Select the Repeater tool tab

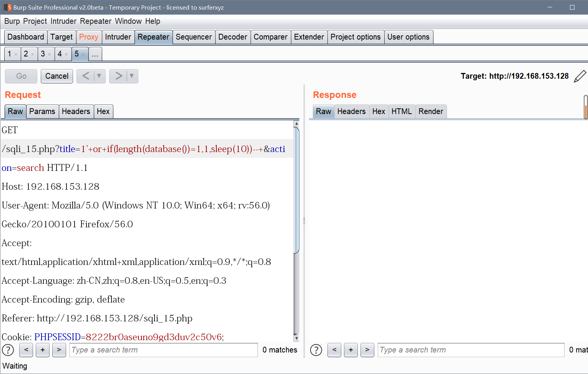[153, 37]
